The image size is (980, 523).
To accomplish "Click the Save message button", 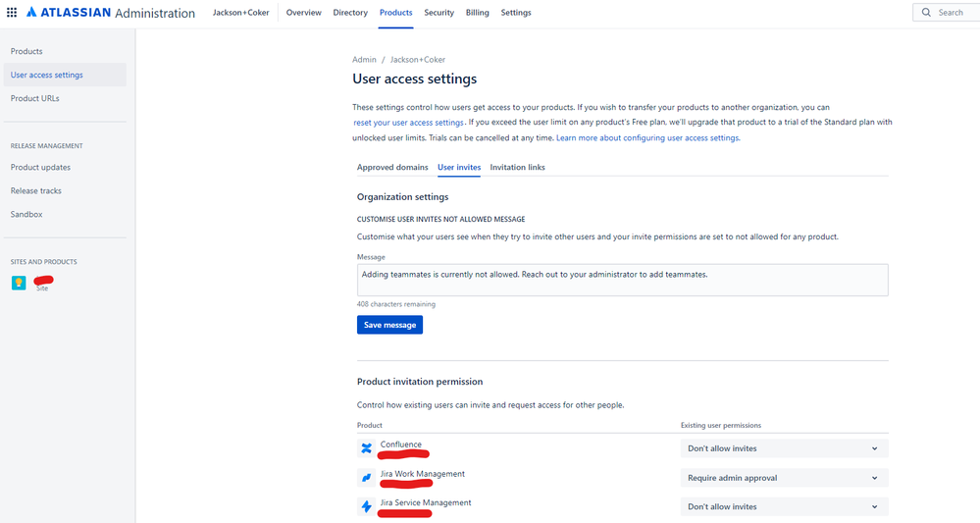I will click(390, 325).
